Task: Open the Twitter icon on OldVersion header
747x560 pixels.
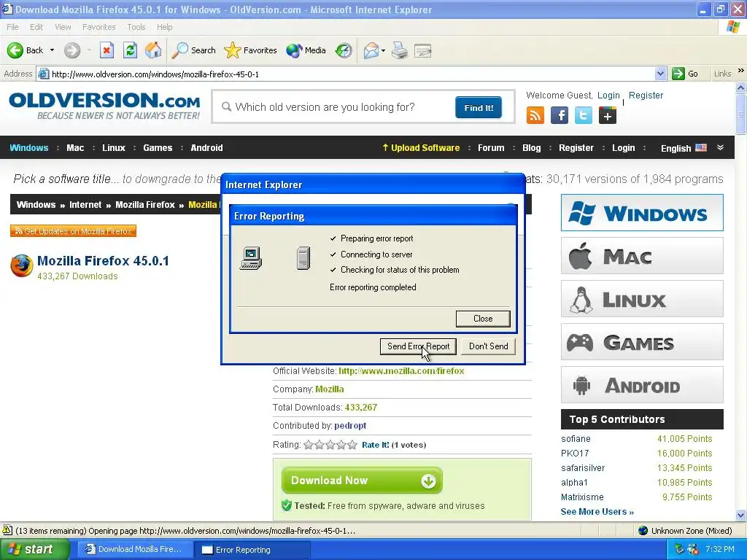Action: coord(583,116)
